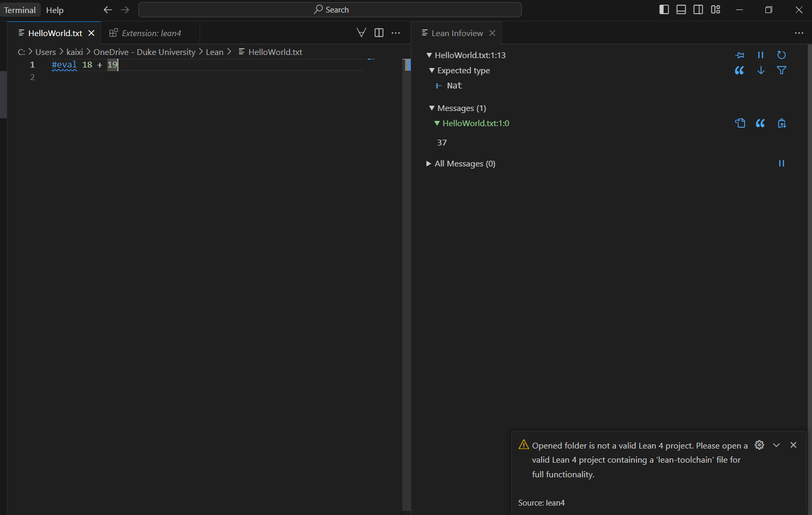Toggle the bottom panel layout icon

pyautogui.click(x=681, y=9)
